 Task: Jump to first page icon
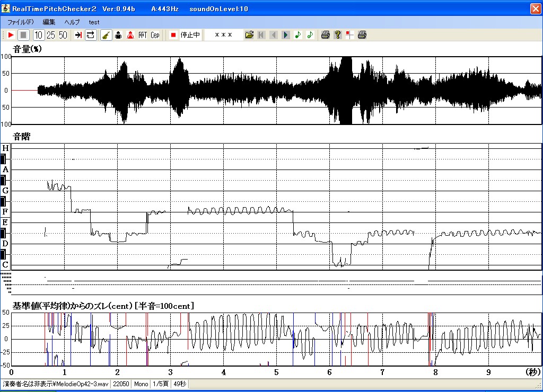pos(261,35)
